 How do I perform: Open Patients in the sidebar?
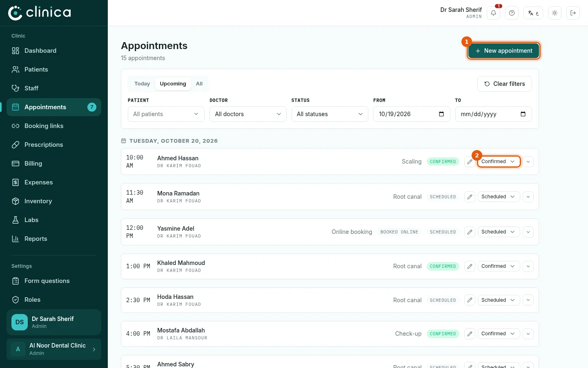pos(54,70)
